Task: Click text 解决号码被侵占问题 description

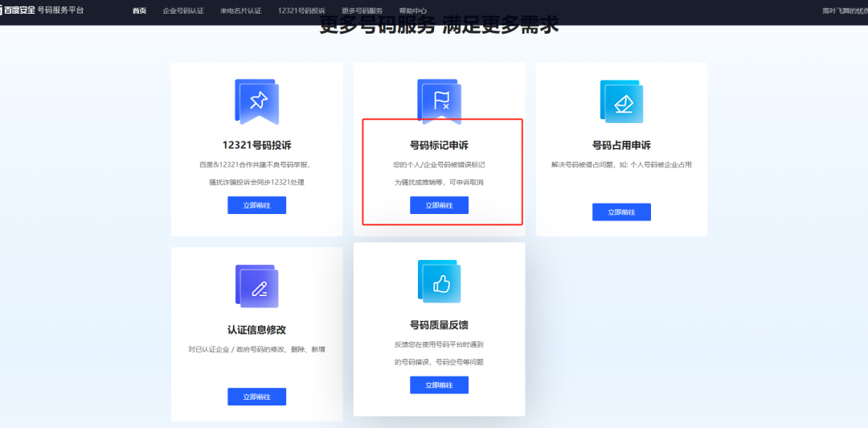Action: [621, 165]
